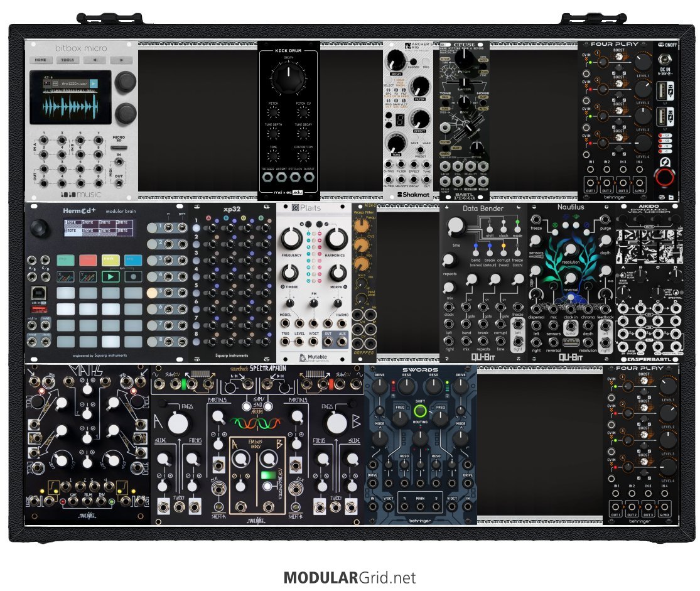Toggle the green SHIFT button on Swords
Viewport: 700px width, 591px height.
click(x=420, y=411)
